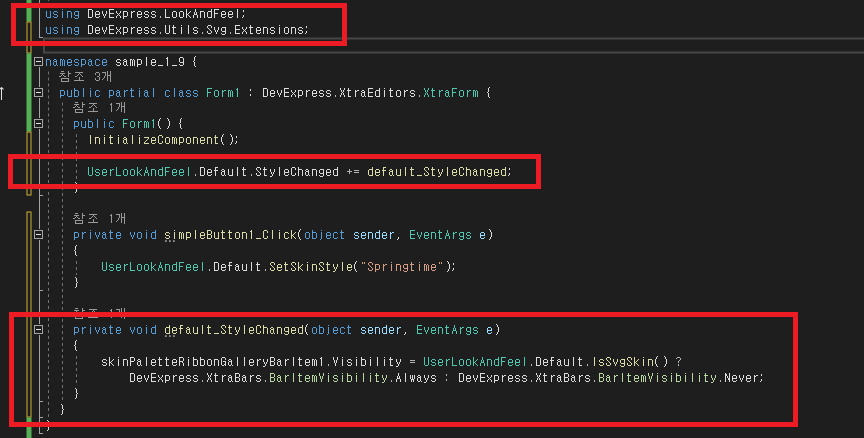Click the 'Visibility' property being assigned
The image size is (864, 438).
(367, 361)
